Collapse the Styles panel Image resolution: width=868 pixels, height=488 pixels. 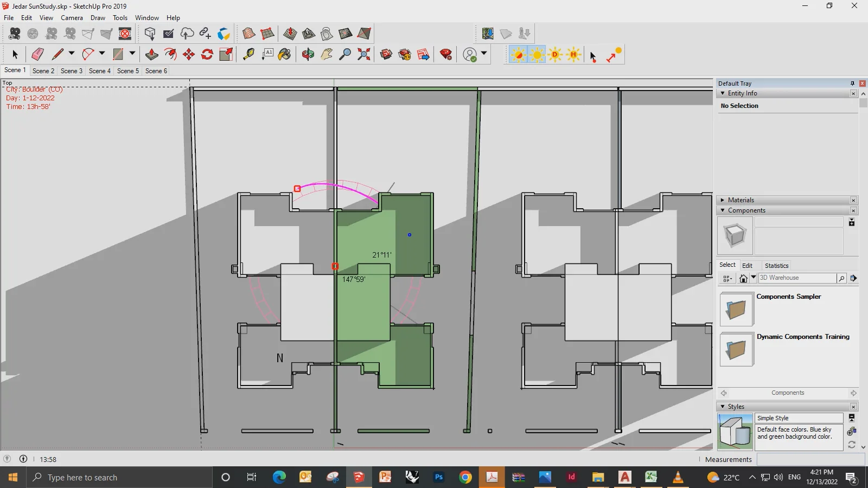pyautogui.click(x=723, y=407)
